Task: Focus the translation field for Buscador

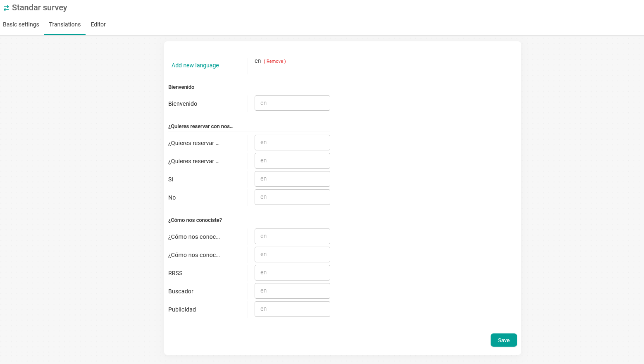Action: click(292, 291)
